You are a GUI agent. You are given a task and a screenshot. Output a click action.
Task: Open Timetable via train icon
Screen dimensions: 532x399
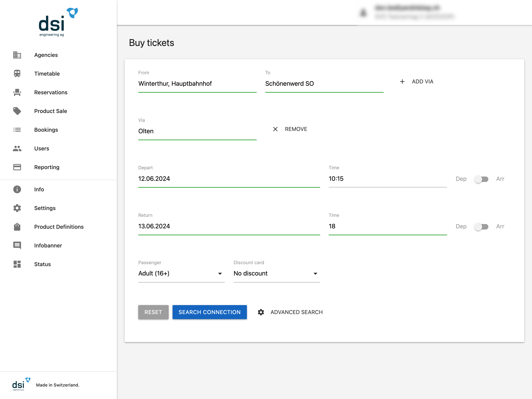(17, 74)
